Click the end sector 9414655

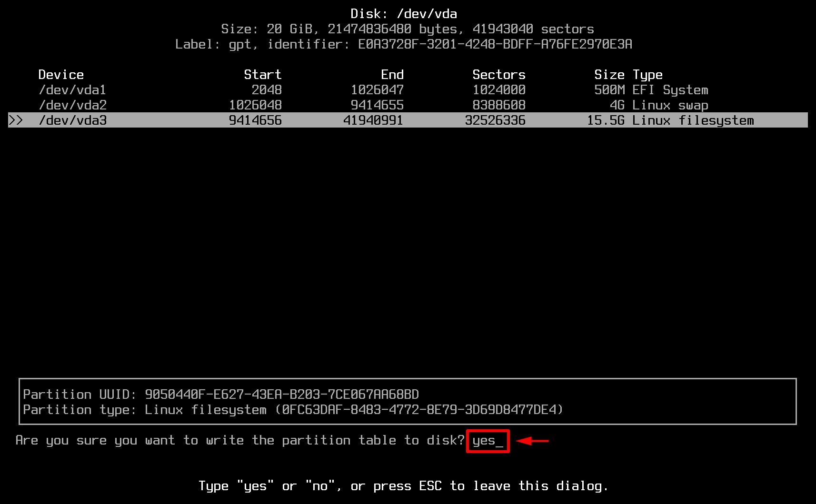[x=377, y=105]
